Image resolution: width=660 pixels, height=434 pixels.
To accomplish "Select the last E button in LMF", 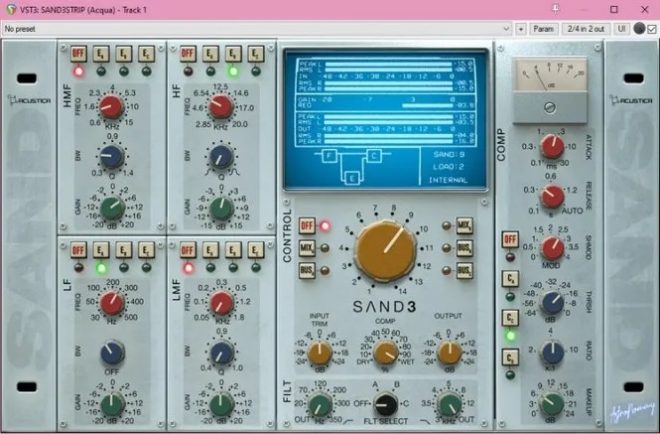I will pos(255,250).
